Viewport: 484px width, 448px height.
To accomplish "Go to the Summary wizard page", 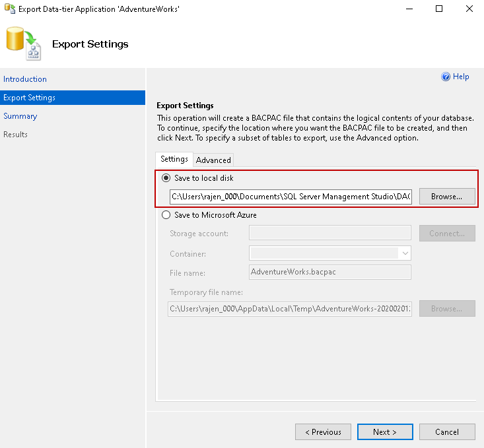I will 20,116.
